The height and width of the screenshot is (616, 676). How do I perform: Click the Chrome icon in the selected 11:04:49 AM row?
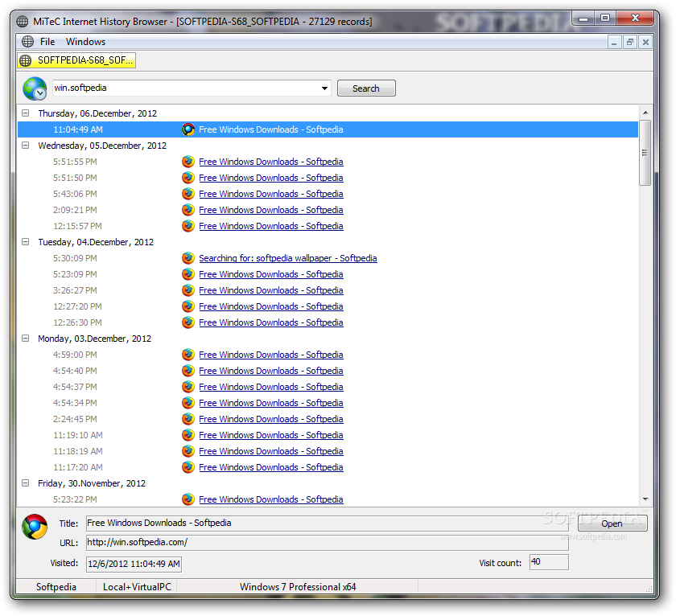pos(188,129)
